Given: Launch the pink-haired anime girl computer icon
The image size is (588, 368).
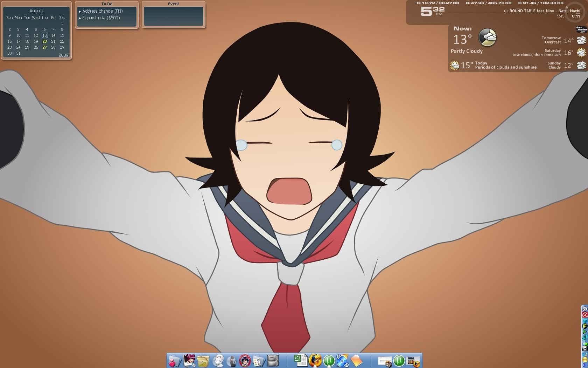Looking at the screenshot, I should coord(189,361).
